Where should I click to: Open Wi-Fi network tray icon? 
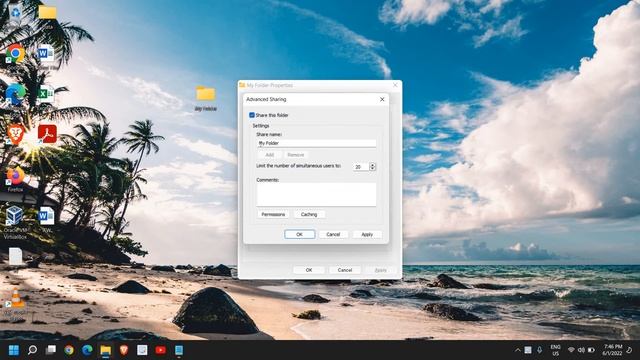pyautogui.click(x=571, y=350)
